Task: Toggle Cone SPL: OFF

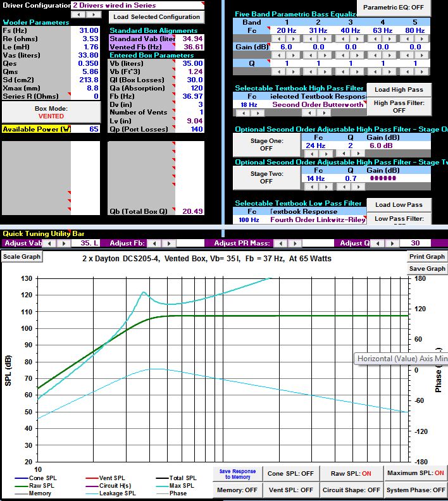Action: [x=290, y=474]
